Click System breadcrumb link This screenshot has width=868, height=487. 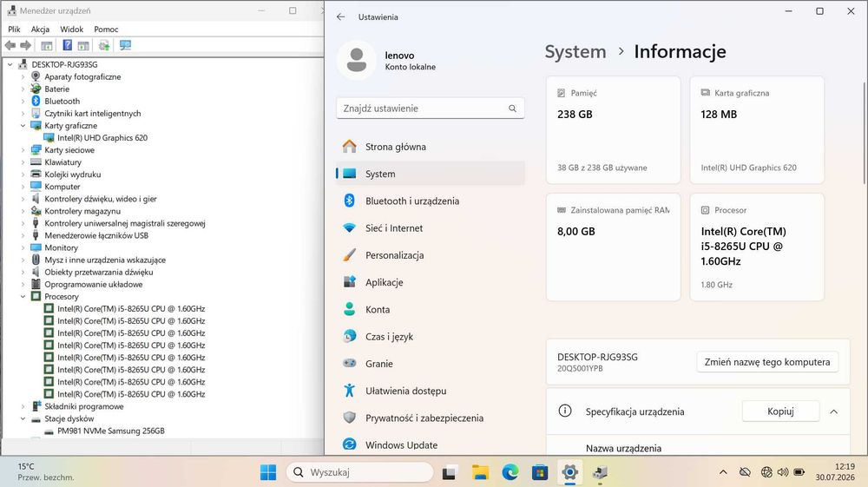575,51
